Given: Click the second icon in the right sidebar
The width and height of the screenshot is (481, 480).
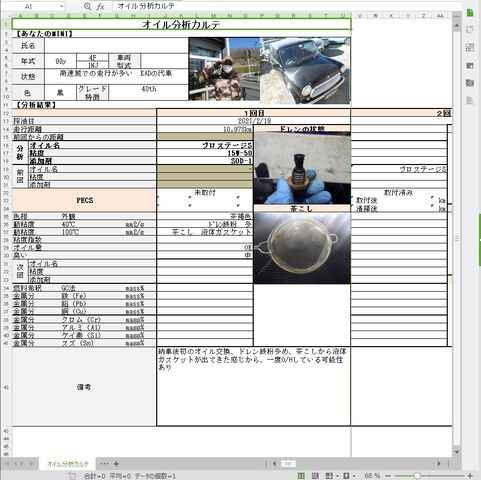Looking at the screenshot, I should tap(470, 30).
